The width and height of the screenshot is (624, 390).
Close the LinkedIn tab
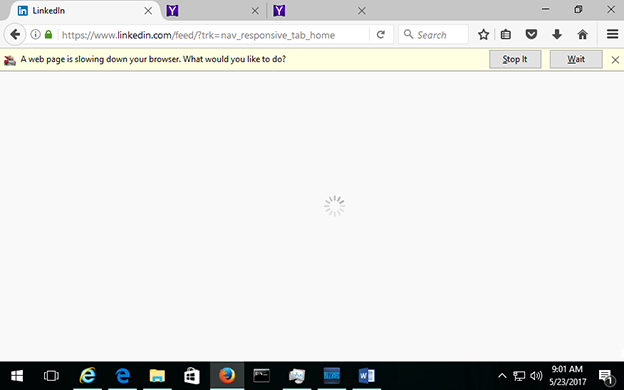(x=148, y=11)
